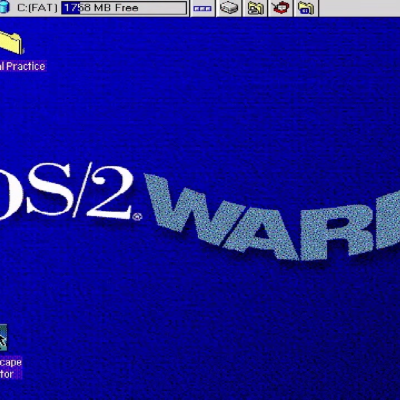The image size is (400, 400).
Task: Click the blue cylinder disk monitor icon
Action: pyautogui.click(x=4, y=7)
